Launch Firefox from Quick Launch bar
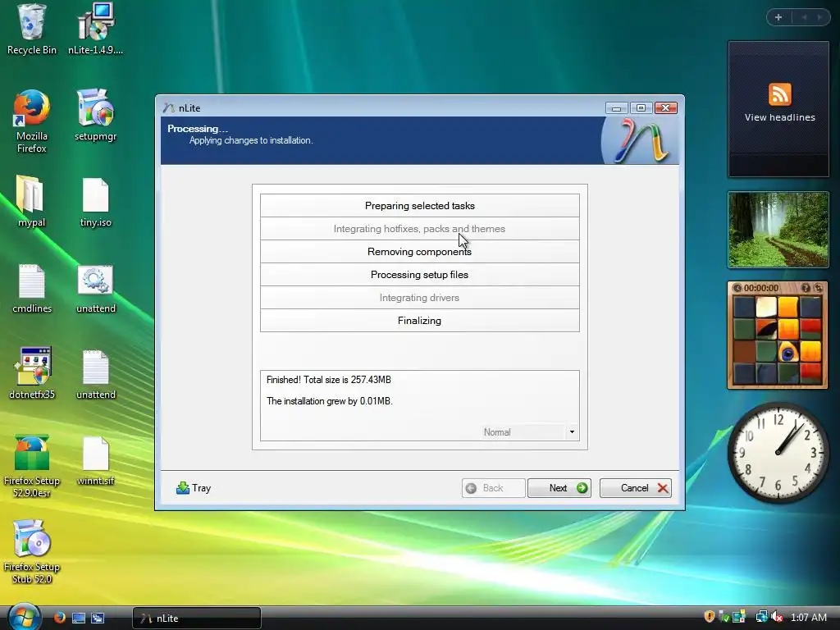The image size is (840, 630). coord(59,618)
